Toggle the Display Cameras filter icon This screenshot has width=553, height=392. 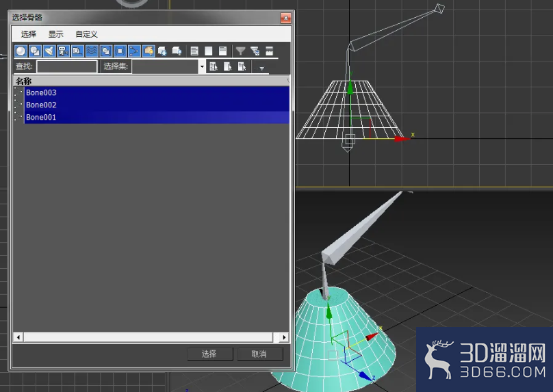63,51
